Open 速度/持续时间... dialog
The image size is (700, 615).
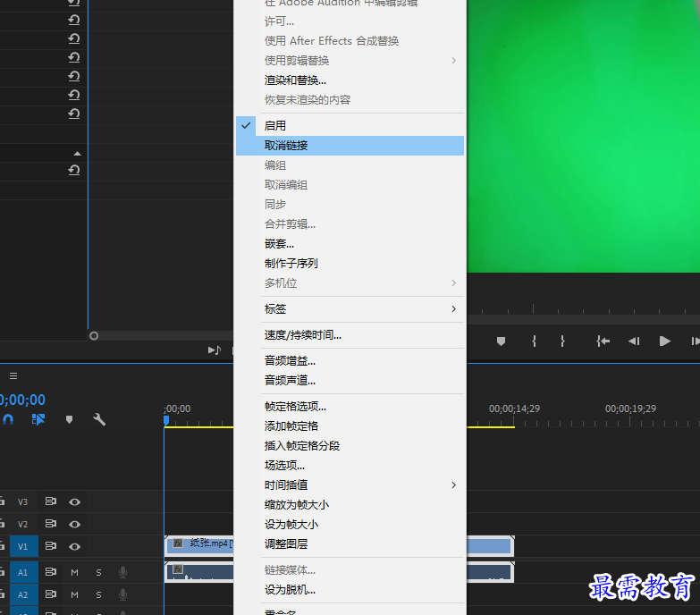(350, 334)
